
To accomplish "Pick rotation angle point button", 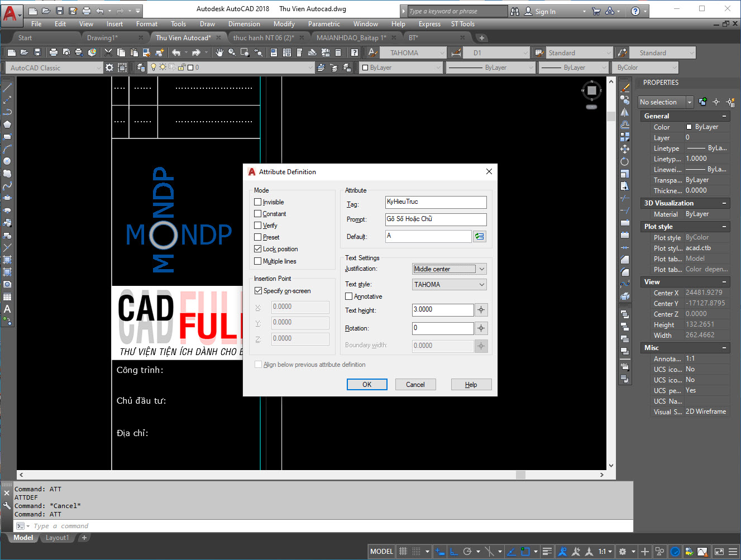I will coord(481,328).
